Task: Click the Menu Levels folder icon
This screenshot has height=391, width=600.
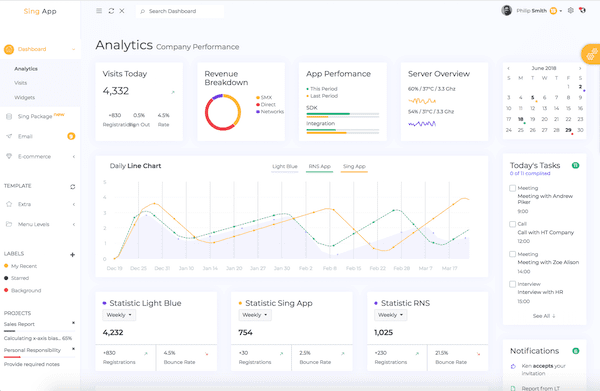Action: coord(9,224)
